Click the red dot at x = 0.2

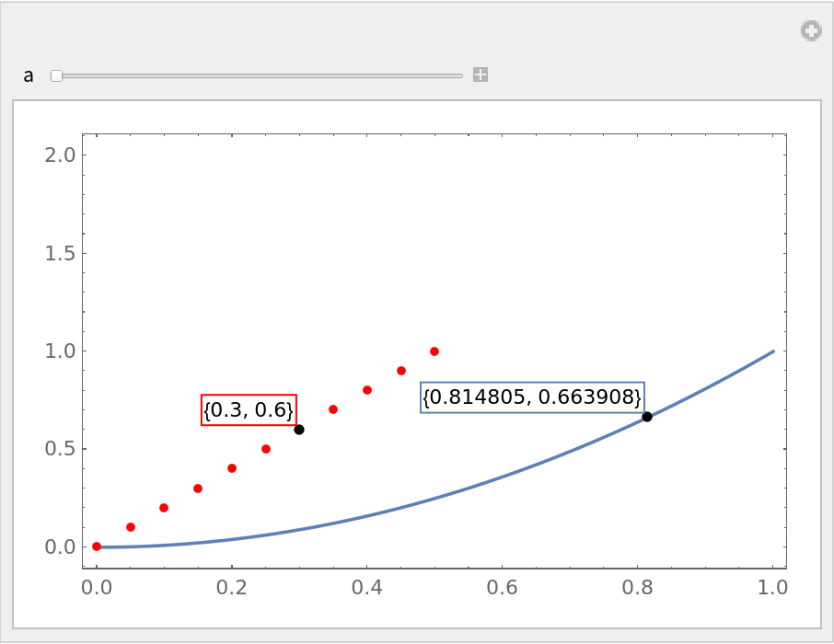232,468
